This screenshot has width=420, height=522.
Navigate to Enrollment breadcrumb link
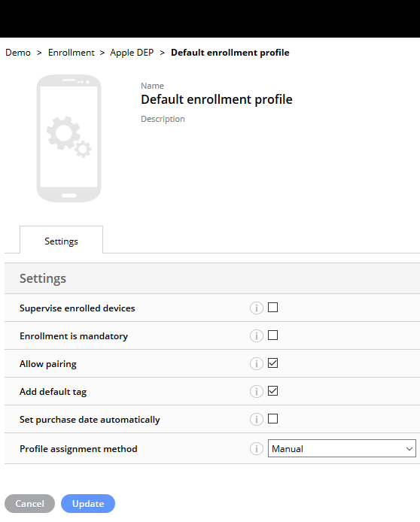point(72,53)
